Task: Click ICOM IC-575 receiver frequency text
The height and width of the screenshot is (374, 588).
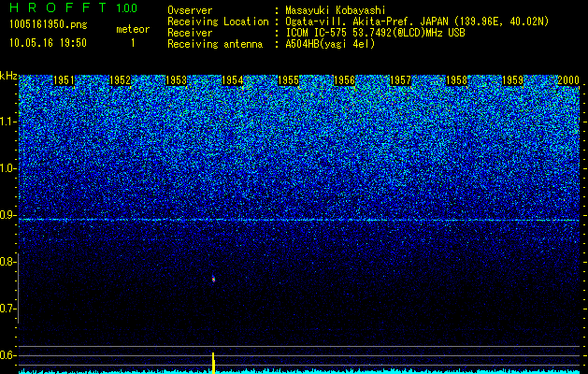Action: click(376, 33)
